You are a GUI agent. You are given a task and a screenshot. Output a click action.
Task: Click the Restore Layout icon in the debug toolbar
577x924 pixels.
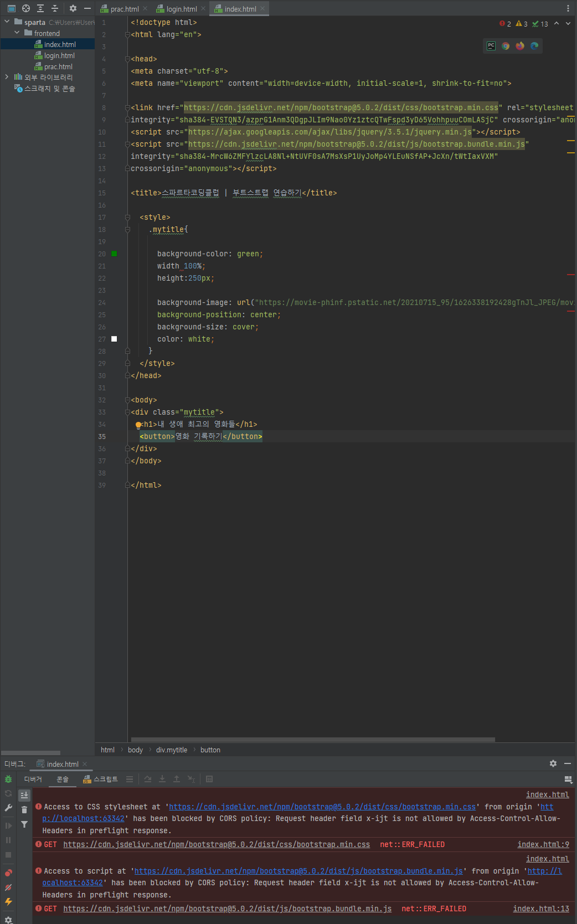(568, 779)
